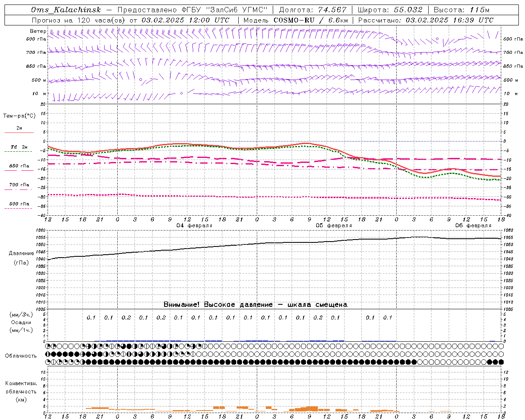Image resolution: width=525 pixels, height=420 pixels.
Task: Click the (мм/3ч.) precipitation unit label
Action: click(21, 315)
